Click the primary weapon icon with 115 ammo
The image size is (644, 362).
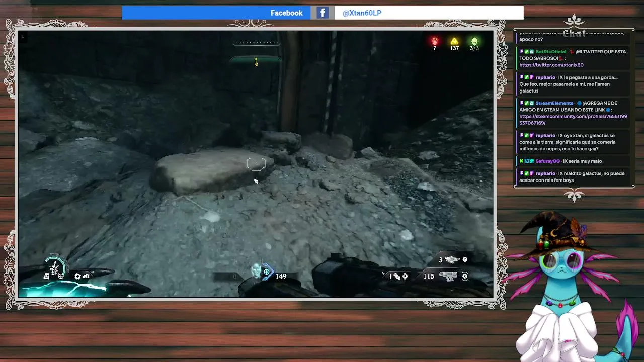click(x=448, y=276)
